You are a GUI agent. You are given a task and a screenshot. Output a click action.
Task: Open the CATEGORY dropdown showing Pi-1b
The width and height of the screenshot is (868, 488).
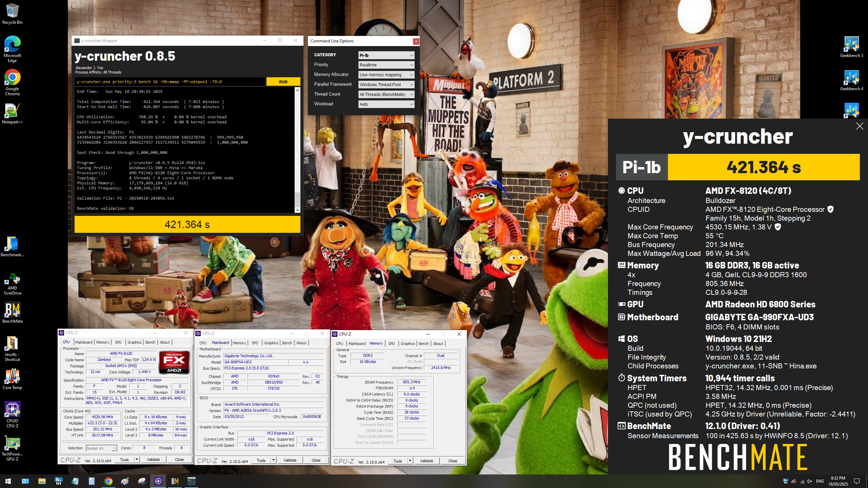[386, 55]
